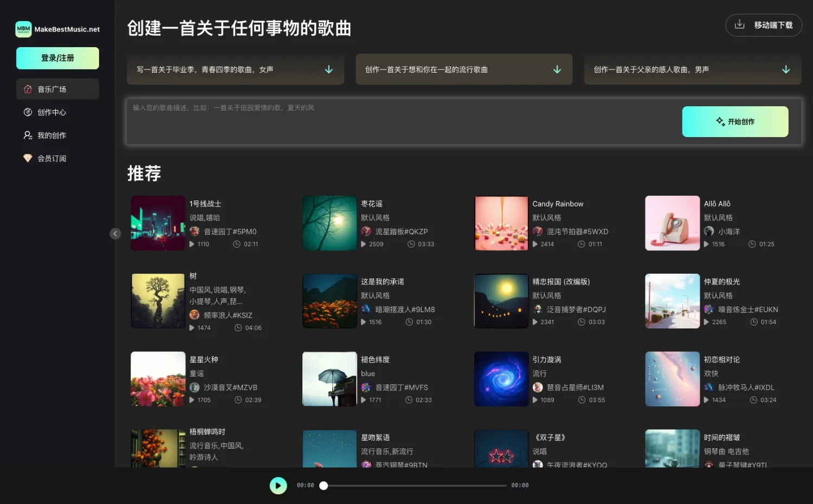Click the 小海洋 avatar icon
The image size is (813, 504).
709,231
